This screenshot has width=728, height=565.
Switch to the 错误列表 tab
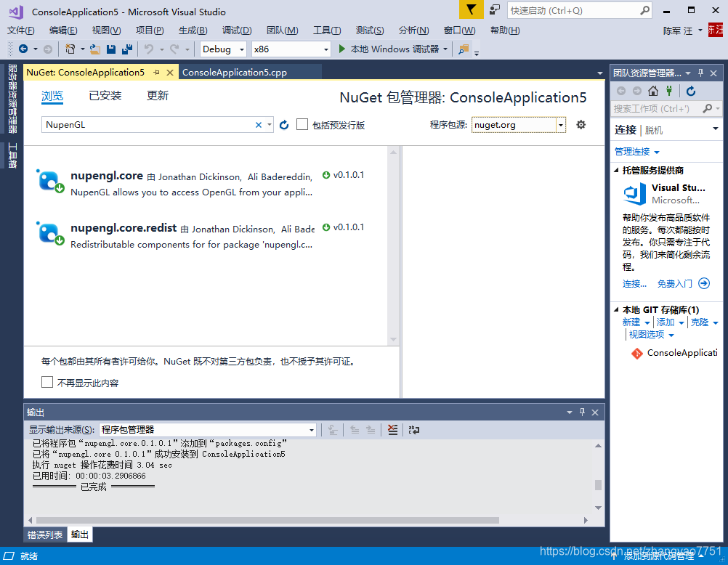coord(45,534)
